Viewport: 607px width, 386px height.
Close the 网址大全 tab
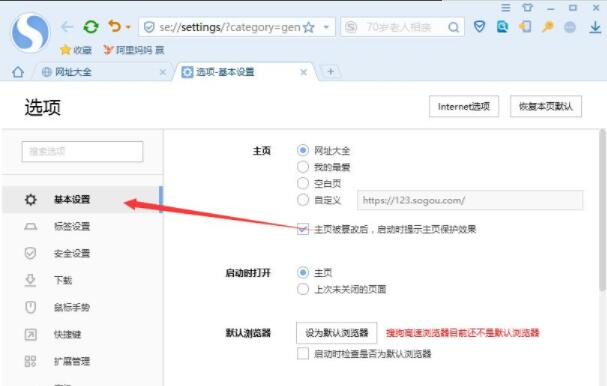tap(163, 72)
